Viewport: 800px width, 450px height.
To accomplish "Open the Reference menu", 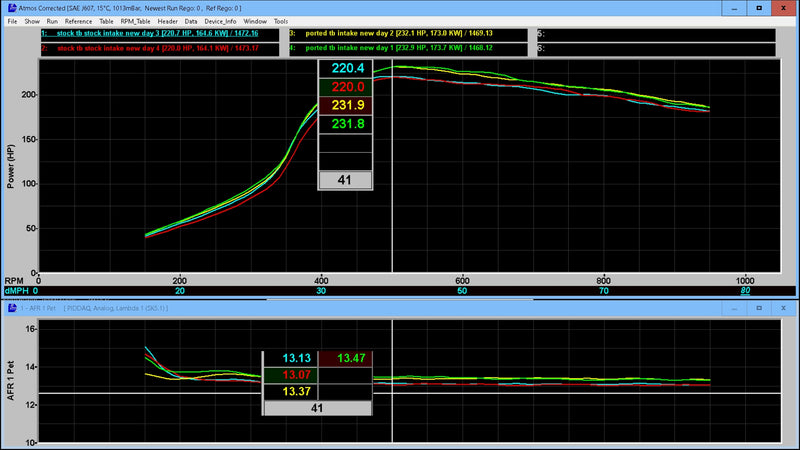I will tap(78, 20).
